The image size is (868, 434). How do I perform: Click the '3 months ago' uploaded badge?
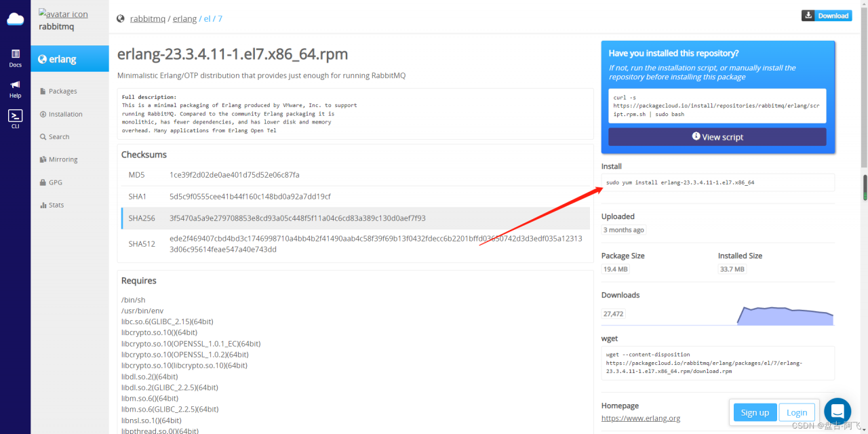[624, 230]
